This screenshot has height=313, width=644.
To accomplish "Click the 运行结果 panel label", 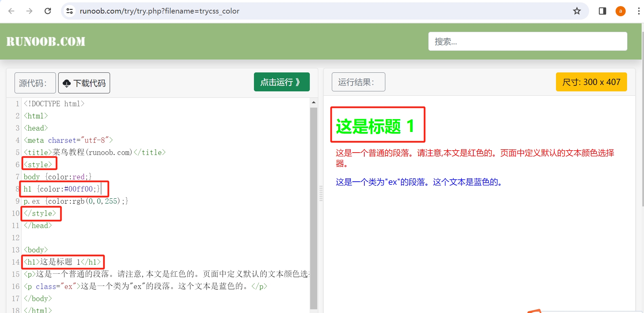I will (x=358, y=82).
